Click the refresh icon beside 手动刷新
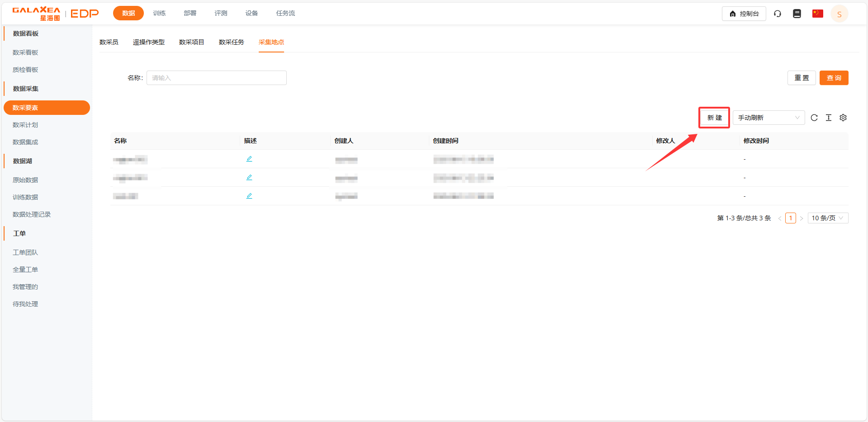This screenshot has width=868, height=422. 814,118
